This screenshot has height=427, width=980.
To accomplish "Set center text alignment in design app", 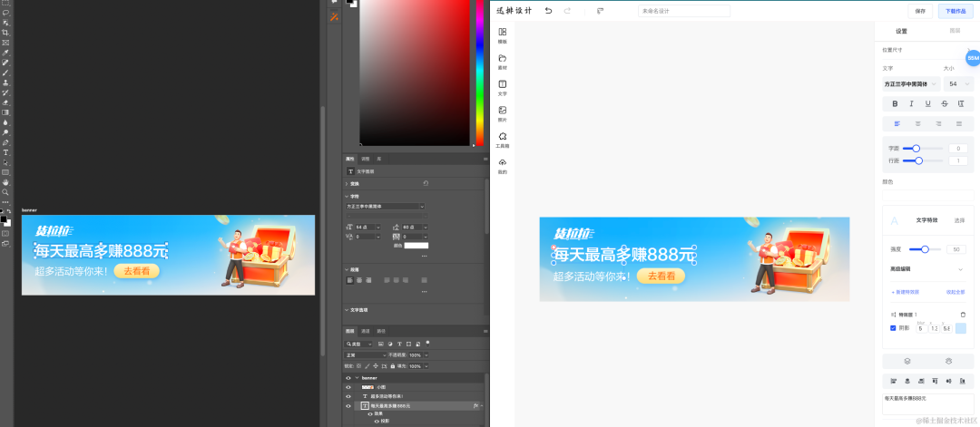I will (918, 123).
